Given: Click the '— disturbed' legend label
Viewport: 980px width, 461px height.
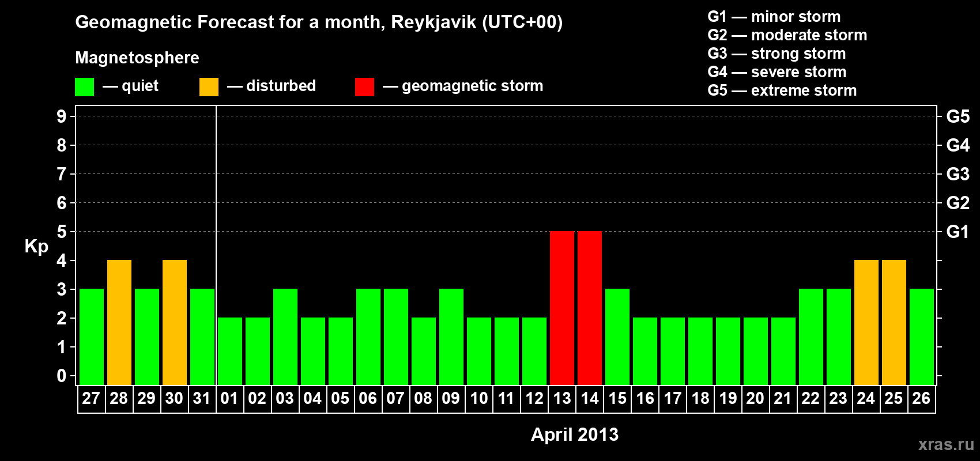Looking at the screenshot, I should click(x=272, y=86).
